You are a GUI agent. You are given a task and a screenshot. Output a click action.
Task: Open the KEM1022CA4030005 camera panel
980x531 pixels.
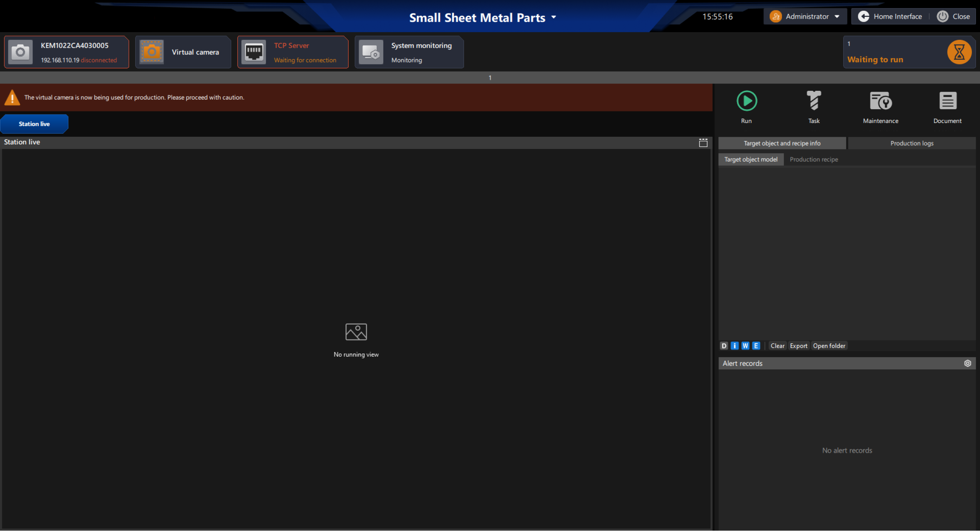pyautogui.click(x=20, y=52)
